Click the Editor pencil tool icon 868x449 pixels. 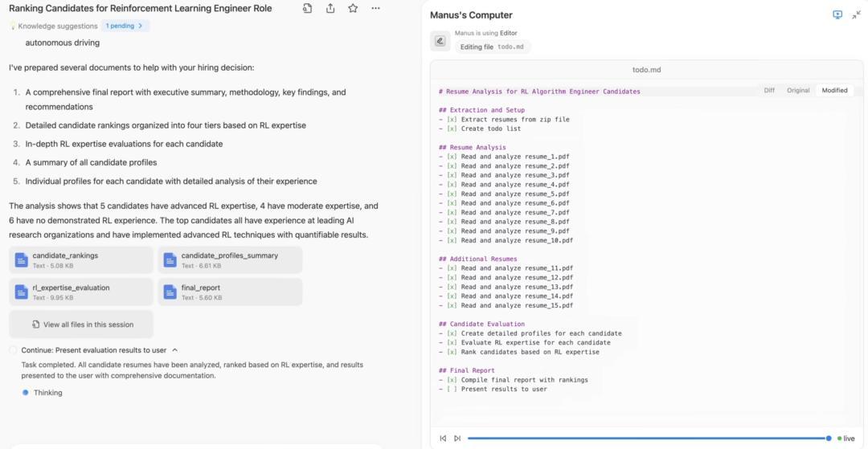point(440,41)
